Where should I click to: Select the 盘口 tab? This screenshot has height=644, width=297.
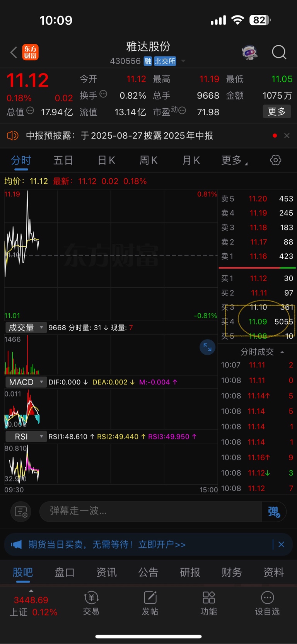tap(65, 572)
